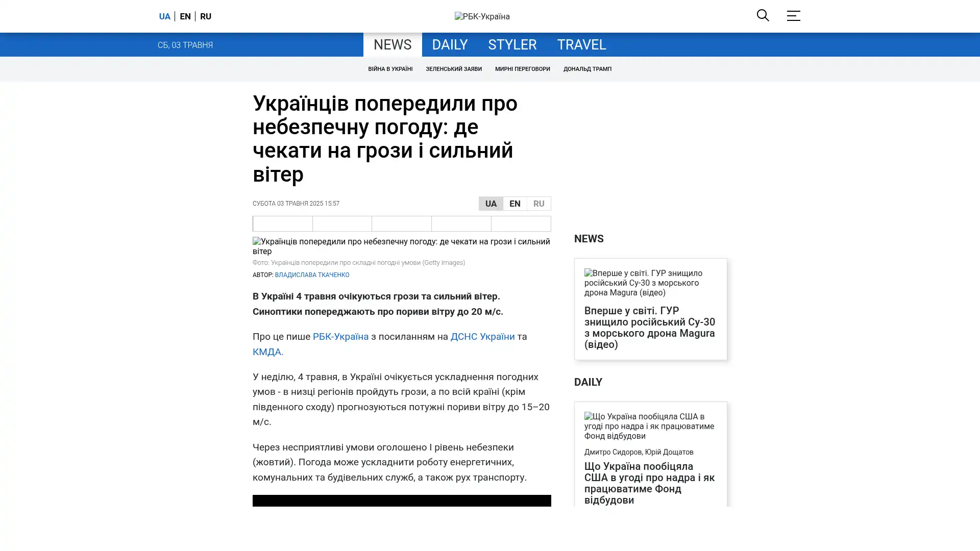
Task: Open the site search magnifier icon
Action: [x=763, y=15]
